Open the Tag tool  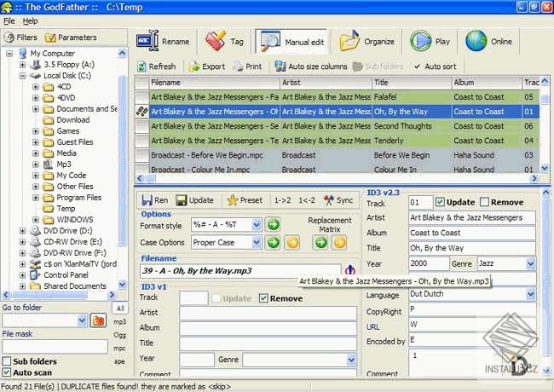pyautogui.click(x=224, y=41)
